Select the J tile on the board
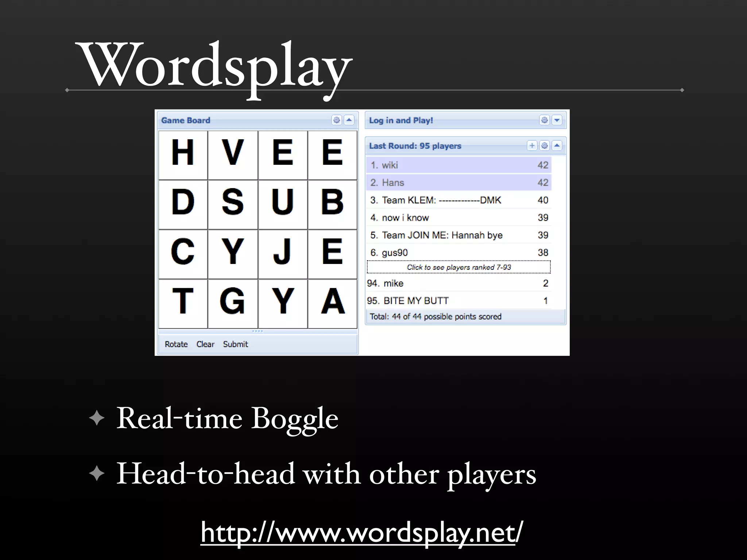This screenshot has width=747, height=560. tap(283, 254)
